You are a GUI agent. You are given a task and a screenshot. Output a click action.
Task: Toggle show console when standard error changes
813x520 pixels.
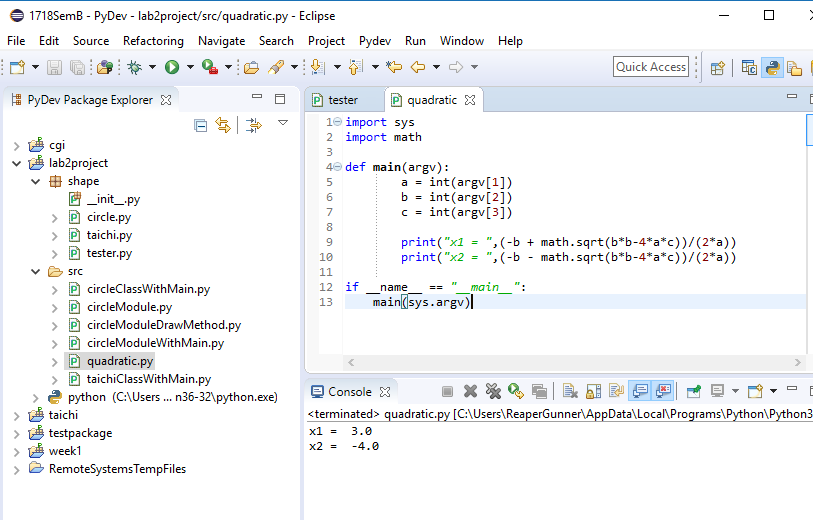pos(663,391)
